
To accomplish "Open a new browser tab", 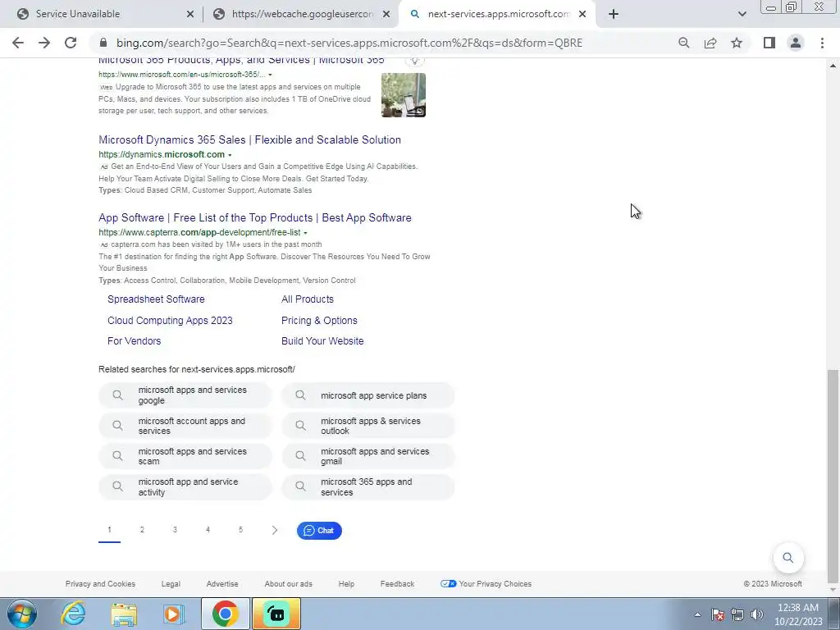I will 614,15.
